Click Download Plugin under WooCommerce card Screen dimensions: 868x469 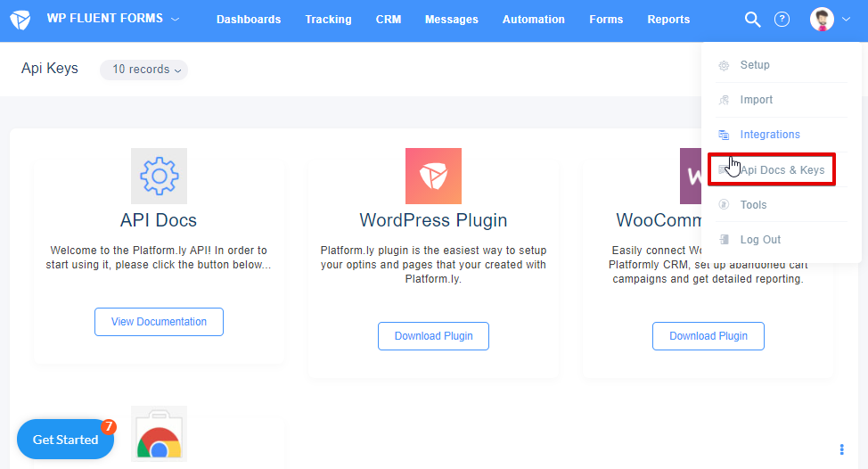pos(708,336)
